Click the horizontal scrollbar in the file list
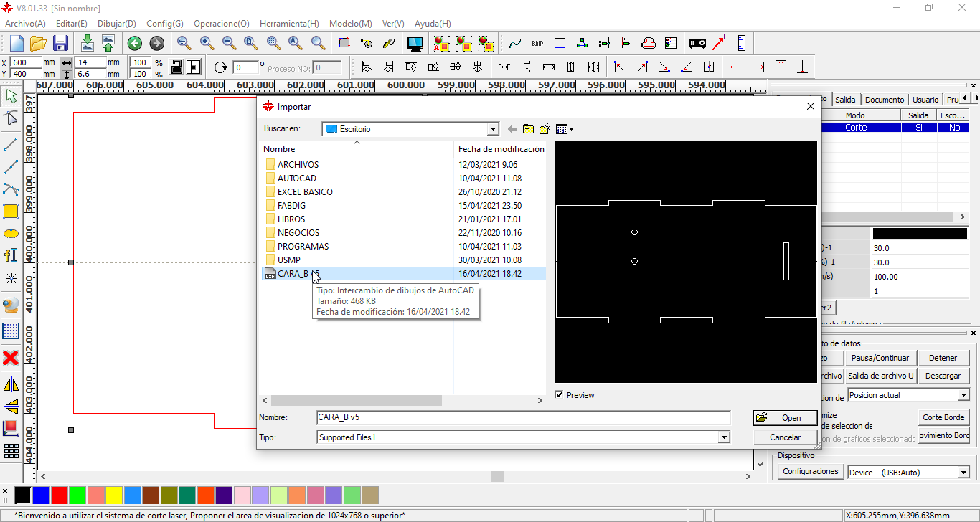 (357, 401)
